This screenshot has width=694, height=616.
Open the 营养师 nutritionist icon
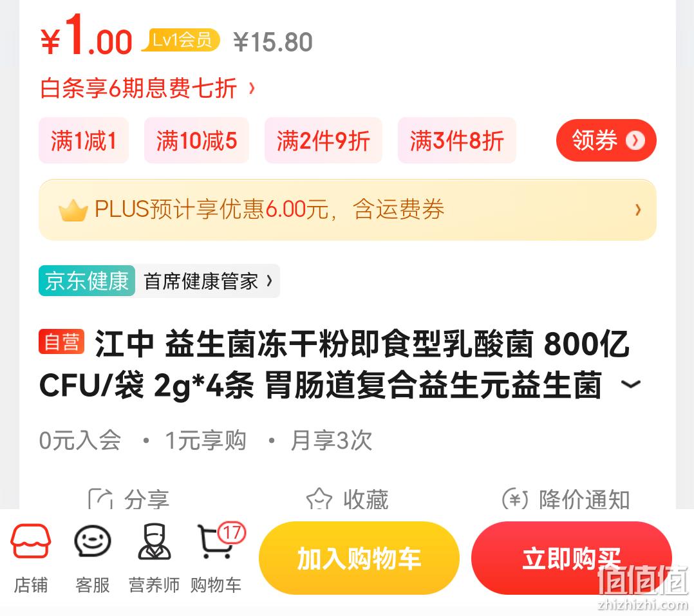click(154, 541)
